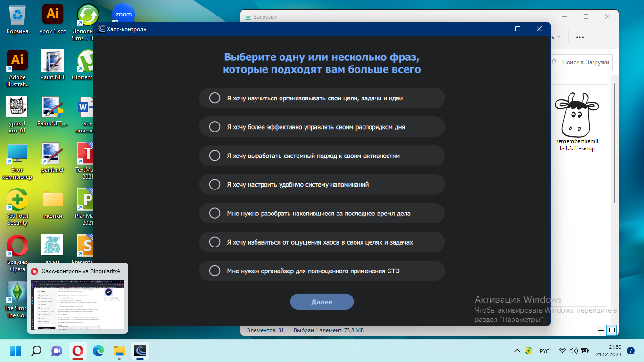Click the "Поиск в: Загрузки" search field
The image size is (644, 362).
click(x=585, y=62)
